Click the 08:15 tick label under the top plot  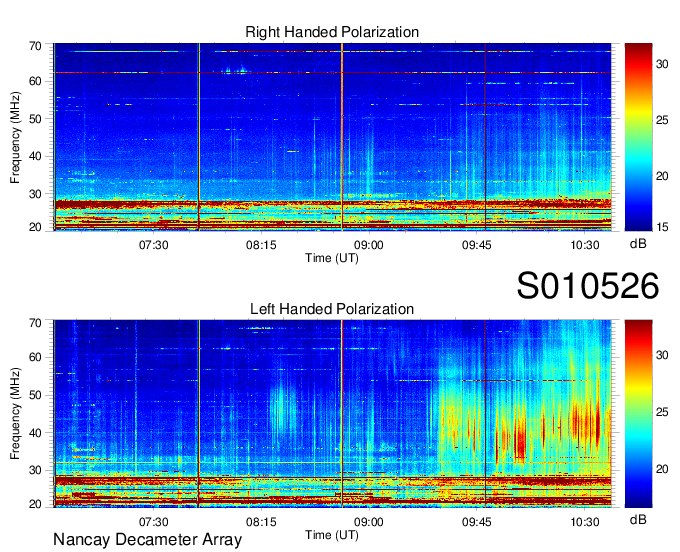pyautogui.click(x=261, y=245)
